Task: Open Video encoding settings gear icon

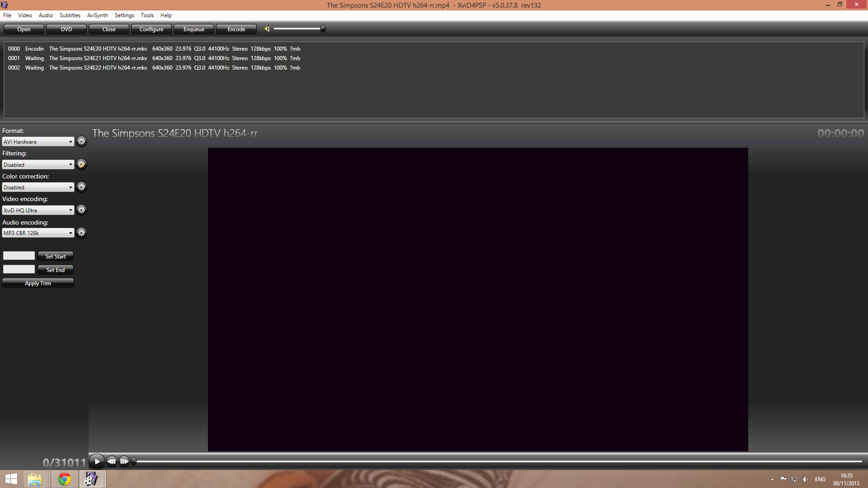Action: click(x=81, y=210)
